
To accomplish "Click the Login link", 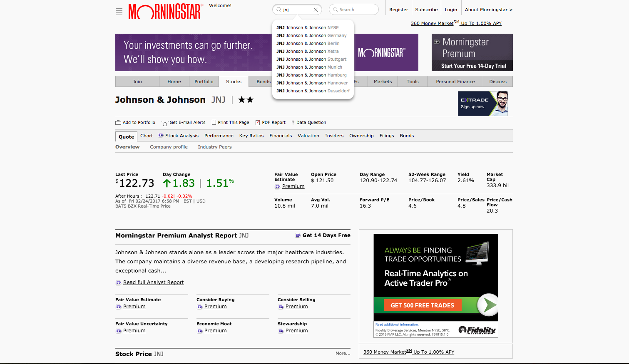I will 451,10.
